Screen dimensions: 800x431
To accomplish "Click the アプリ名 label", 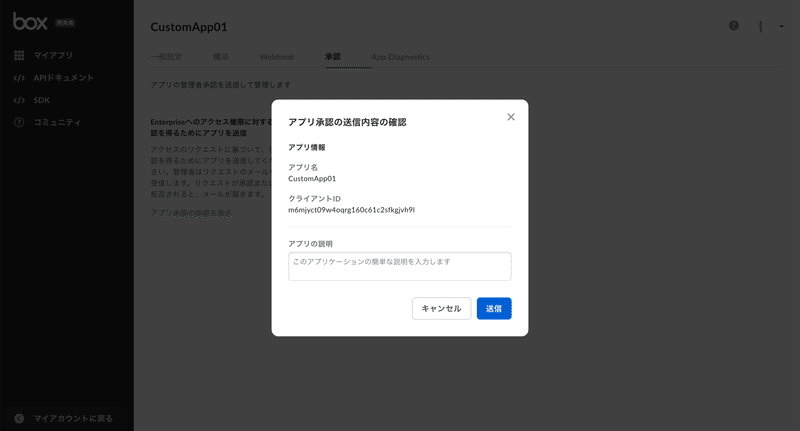I will [303, 167].
